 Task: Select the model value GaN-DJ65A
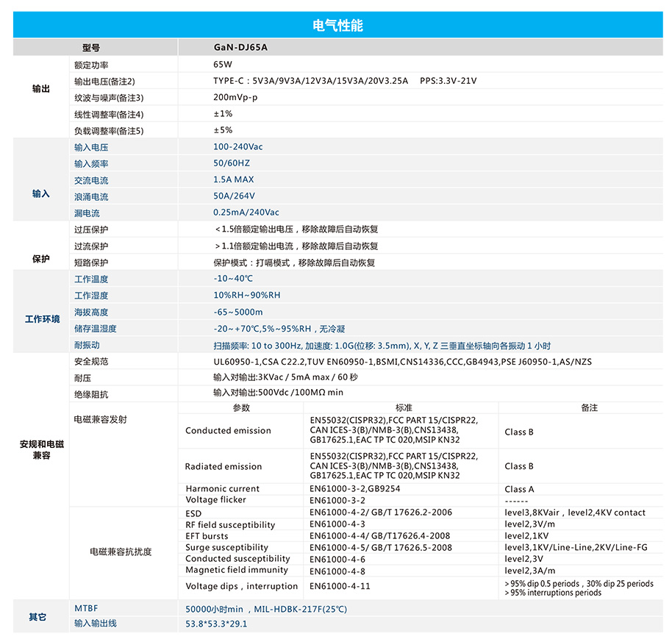tap(240, 47)
